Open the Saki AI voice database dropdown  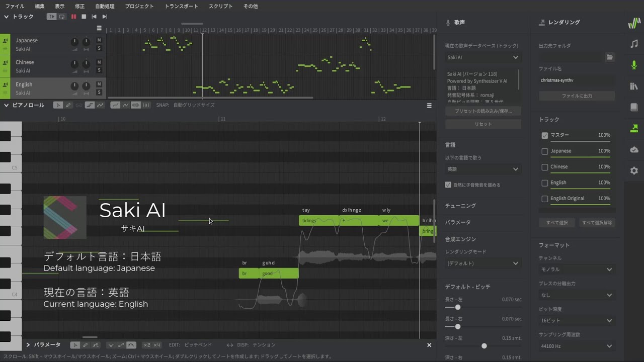tap(483, 57)
